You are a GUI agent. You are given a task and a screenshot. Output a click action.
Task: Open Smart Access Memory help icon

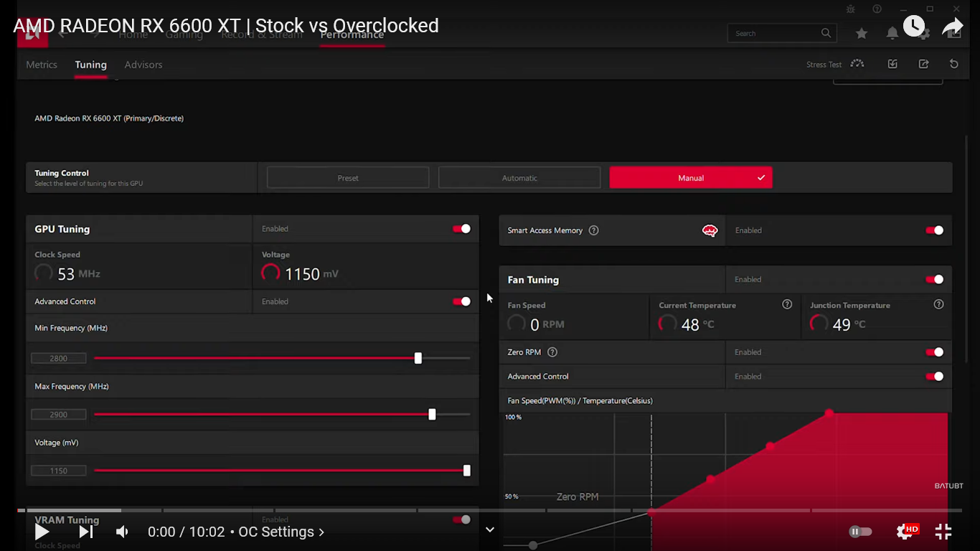pos(593,230)
